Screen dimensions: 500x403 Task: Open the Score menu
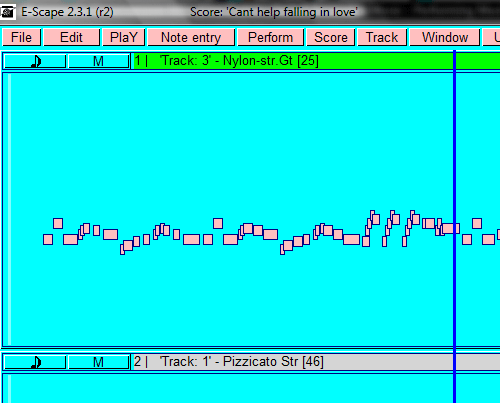[x=331, y=37]
